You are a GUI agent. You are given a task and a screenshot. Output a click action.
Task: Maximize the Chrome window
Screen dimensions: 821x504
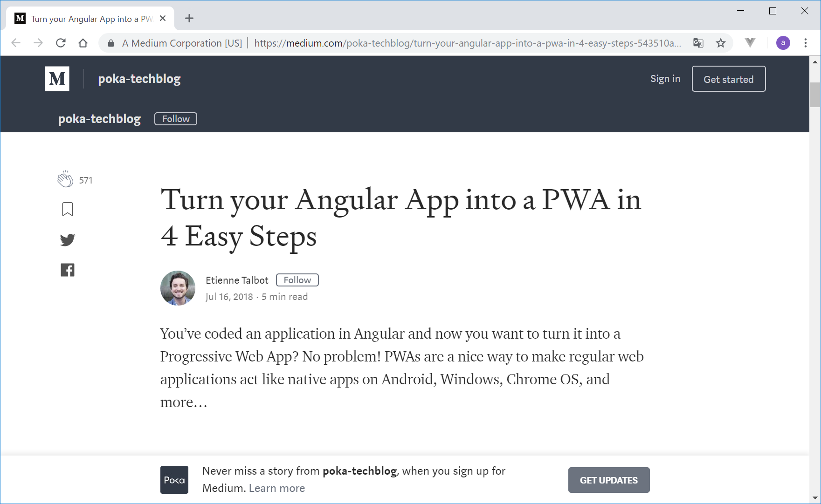(x=773, y=11)
